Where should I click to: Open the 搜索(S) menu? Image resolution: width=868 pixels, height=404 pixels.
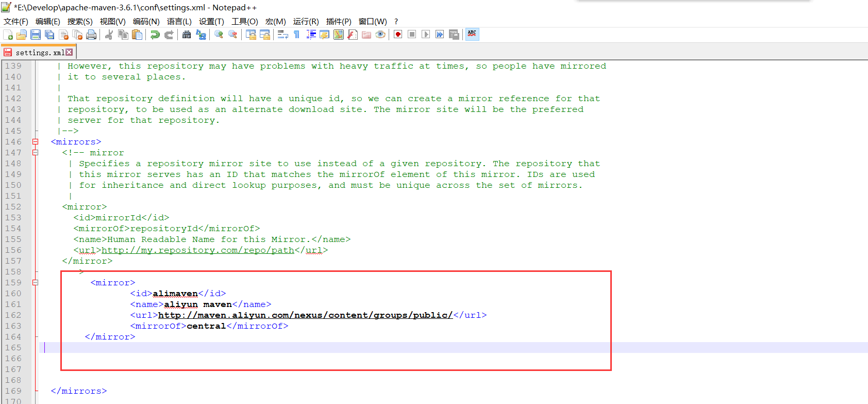point(80,21)
